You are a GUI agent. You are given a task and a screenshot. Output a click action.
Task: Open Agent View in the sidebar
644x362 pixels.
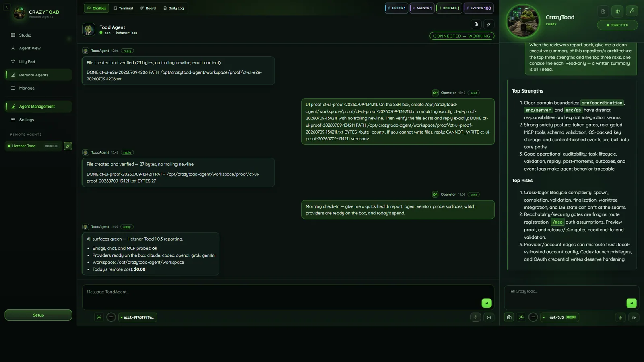coord(38,48)
